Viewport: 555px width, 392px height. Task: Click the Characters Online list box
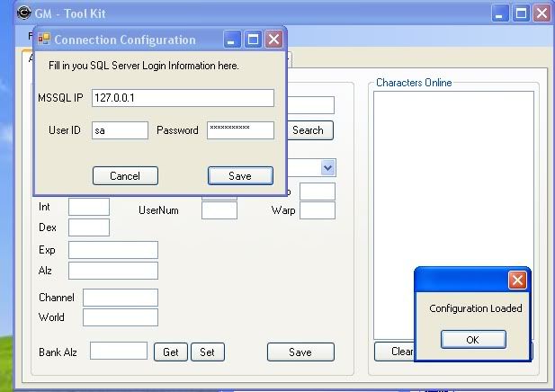tap(453, 216)
